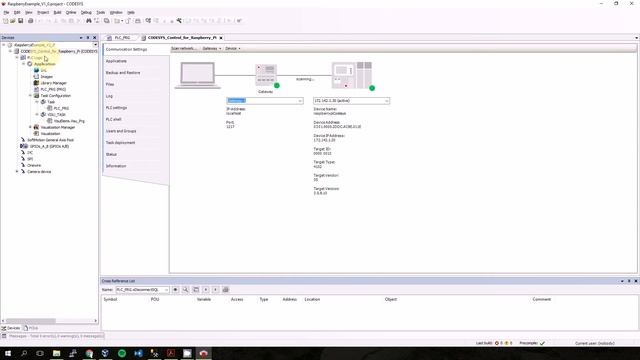The height and width of the screenshot is (360, 640).
Task: Open the File menu
Action: [6, 13]
